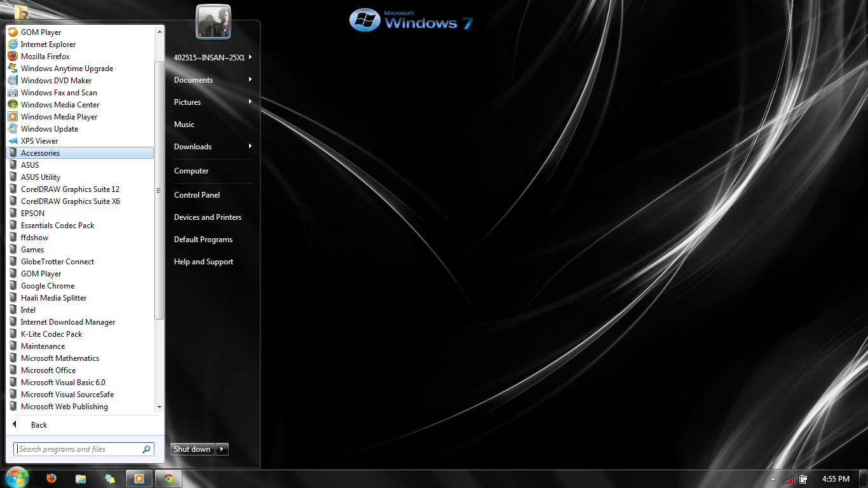Open the Haali Media Splitter folder
This screenshot has width=868, height=488.
click(x=79, y=298)
